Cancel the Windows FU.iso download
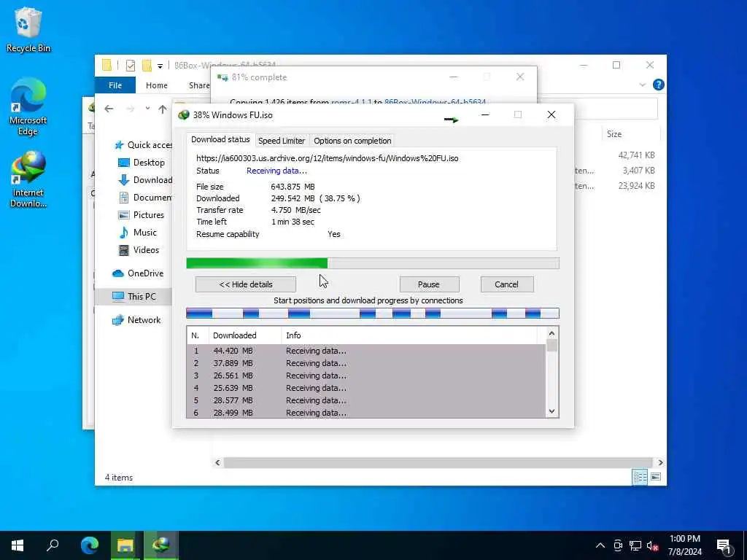Image resolution: width=747 pixels, height=560 pixels. 506,284
